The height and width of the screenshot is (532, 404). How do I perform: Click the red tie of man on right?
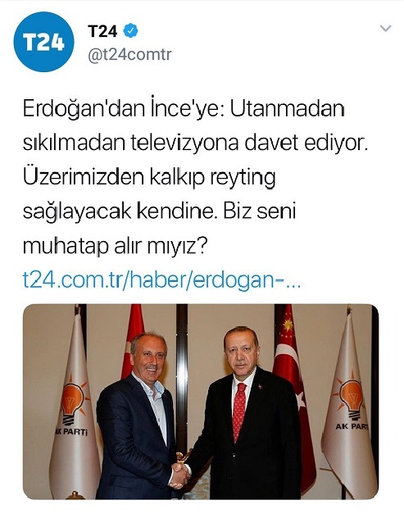(x=239, y=412)
